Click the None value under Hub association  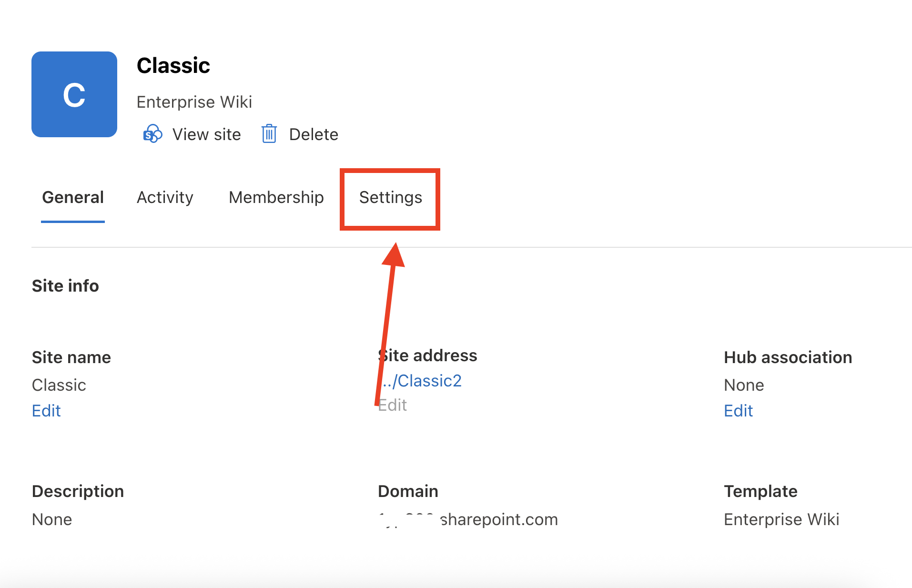pyautogui.click(x=743, y=385)
